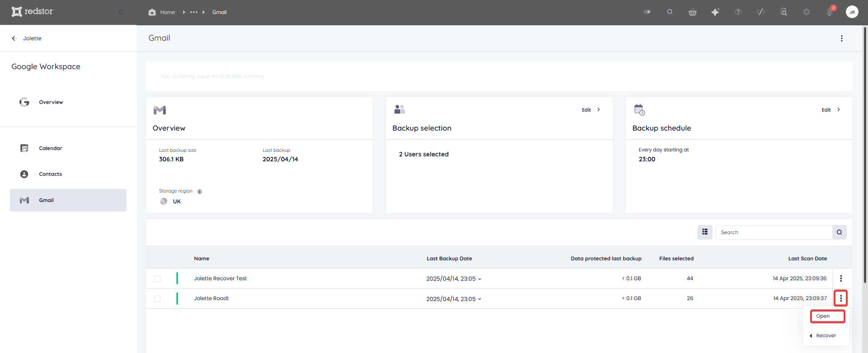Sort by Files selected column

676,259
